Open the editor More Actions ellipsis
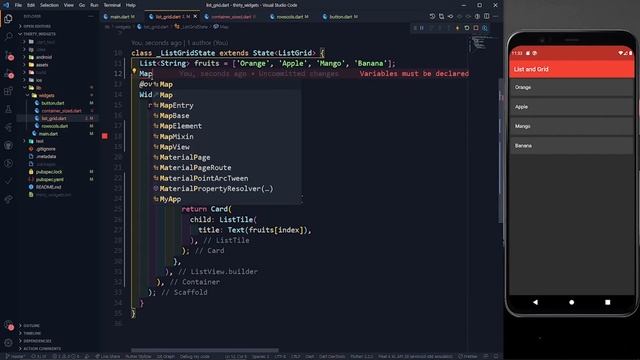640x360 pixels. pos(496,16)
